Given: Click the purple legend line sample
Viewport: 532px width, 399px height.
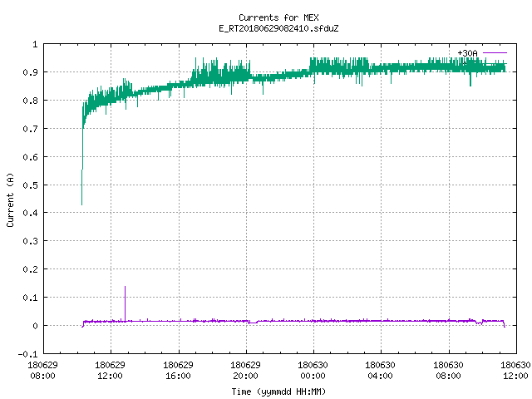Looking at the screenshot, I should point(495,53).
